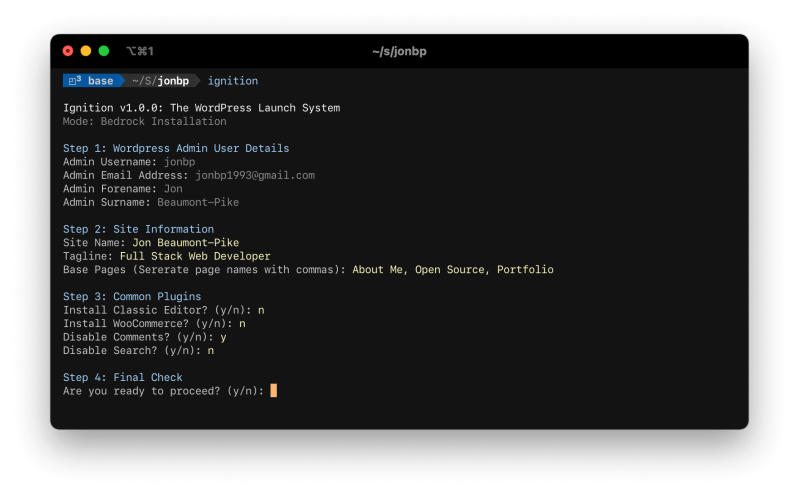Image resolution: width=799 pixels, height=496 pixels.
Task: Click the typed ignition command
Action: [x=233, y=81]
